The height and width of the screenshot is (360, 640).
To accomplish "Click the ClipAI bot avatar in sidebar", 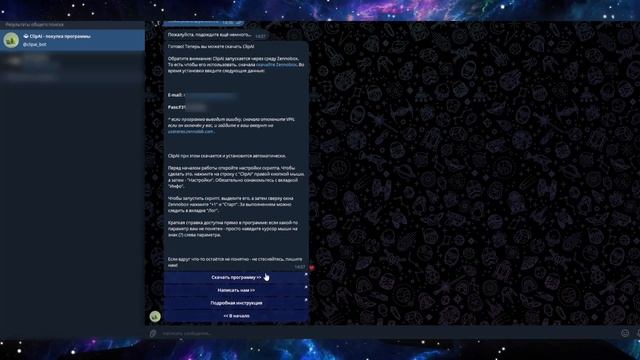I will (x=11, y=40).
